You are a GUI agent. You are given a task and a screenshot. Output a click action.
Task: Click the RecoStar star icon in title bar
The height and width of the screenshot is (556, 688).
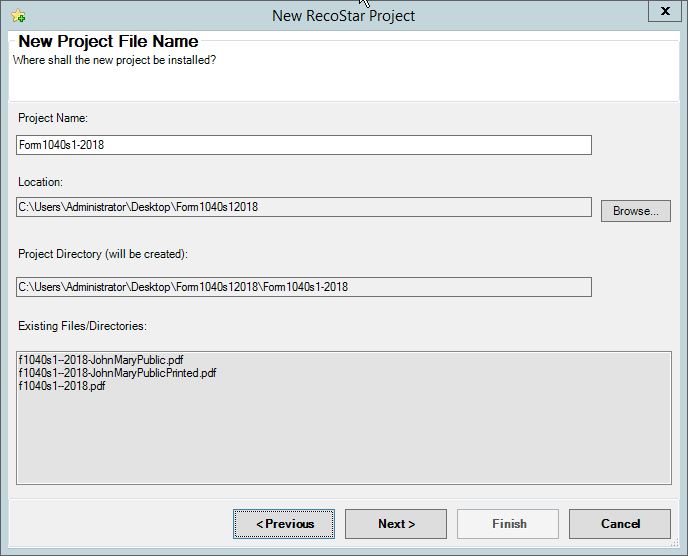[18, 16]
